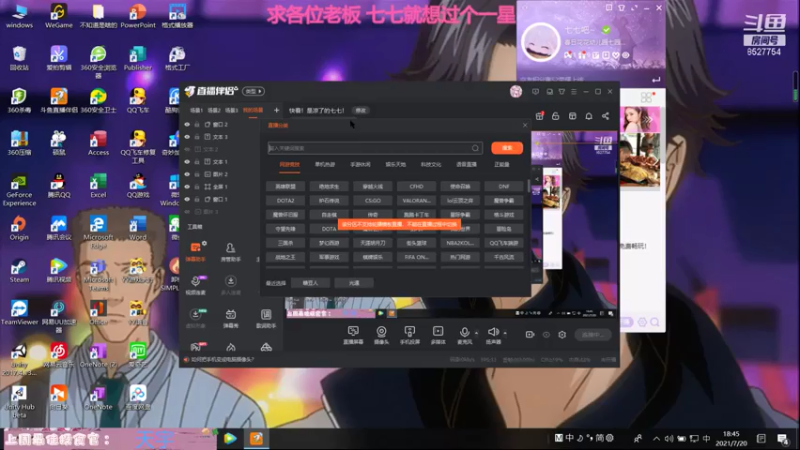Viewport: 800px width, 450px height.
Task: Add multimedia source
Action: [438, 335]
